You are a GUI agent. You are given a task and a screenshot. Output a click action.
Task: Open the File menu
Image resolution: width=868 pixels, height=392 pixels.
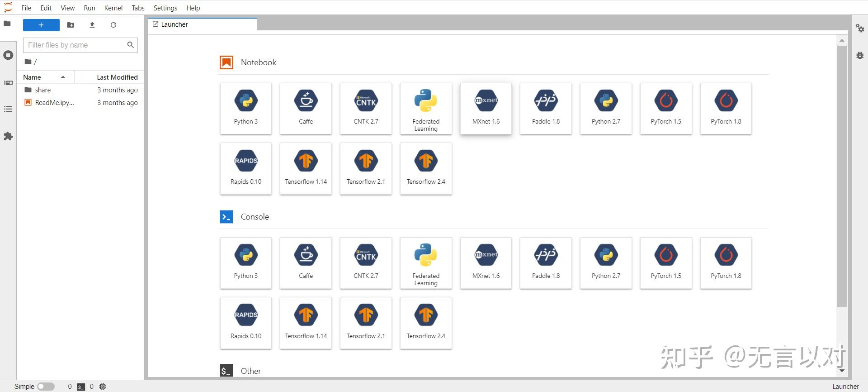[26, 8]
